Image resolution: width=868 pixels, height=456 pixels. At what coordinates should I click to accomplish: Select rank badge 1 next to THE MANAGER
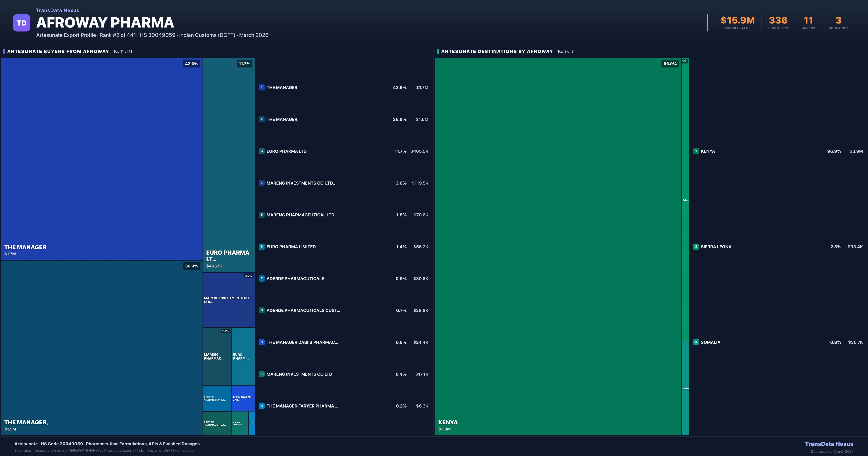[x=262, y=87]
